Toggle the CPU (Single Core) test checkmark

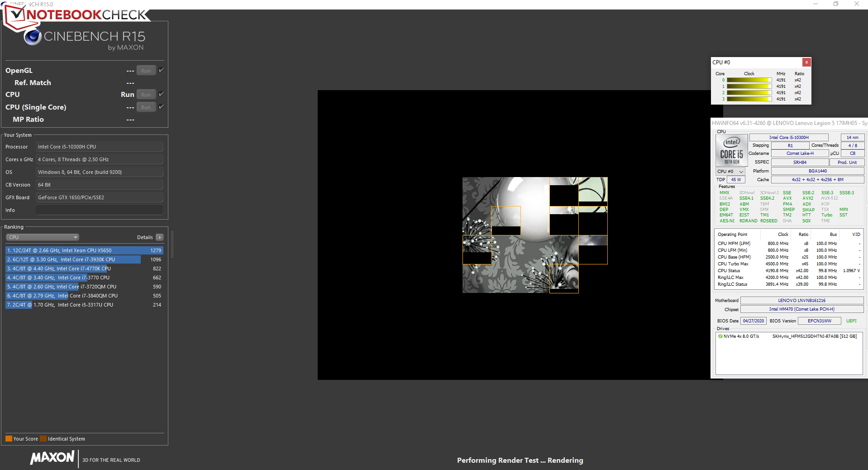click(161, 107)
